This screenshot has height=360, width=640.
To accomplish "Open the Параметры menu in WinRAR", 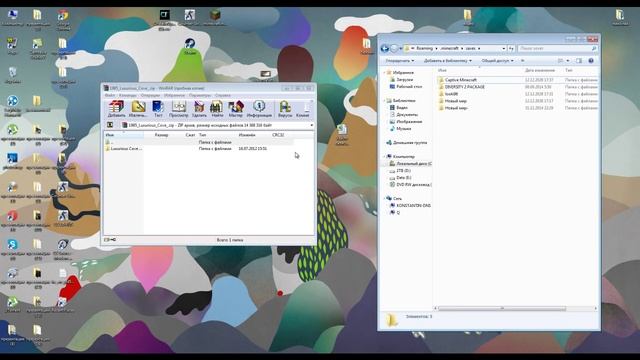I will pyautogui.click(x=200, y=96).
